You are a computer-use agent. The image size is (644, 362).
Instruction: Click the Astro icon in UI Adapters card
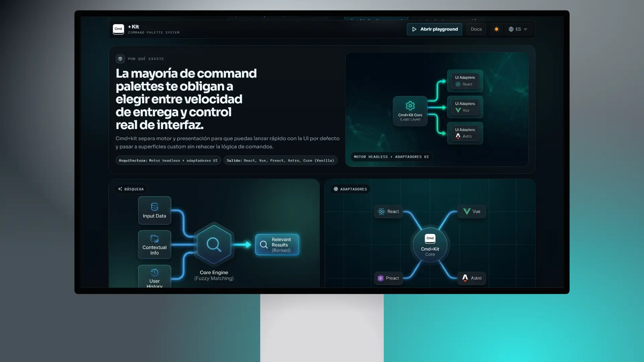click(x=458, y=136)
